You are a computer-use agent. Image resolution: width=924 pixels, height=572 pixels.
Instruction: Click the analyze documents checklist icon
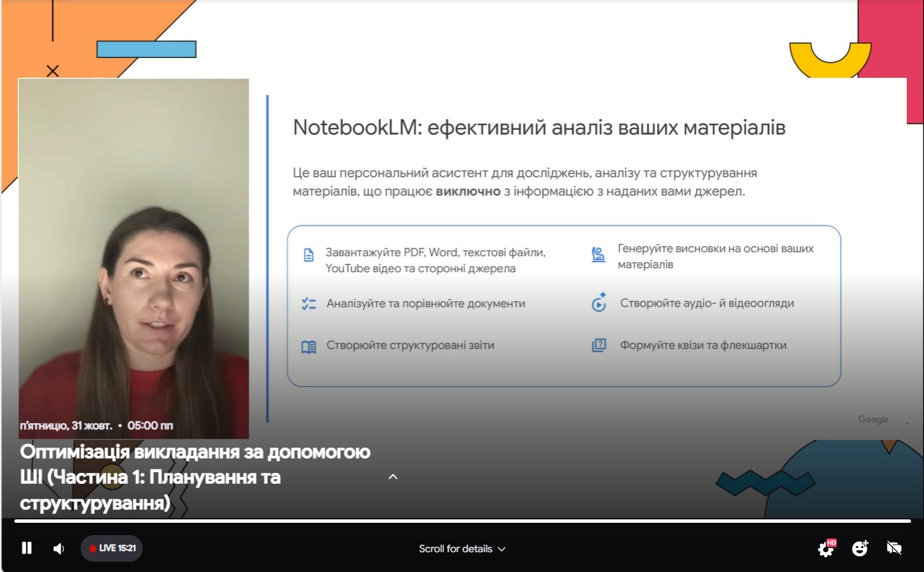pyautogui.click(x=309, y=303)
